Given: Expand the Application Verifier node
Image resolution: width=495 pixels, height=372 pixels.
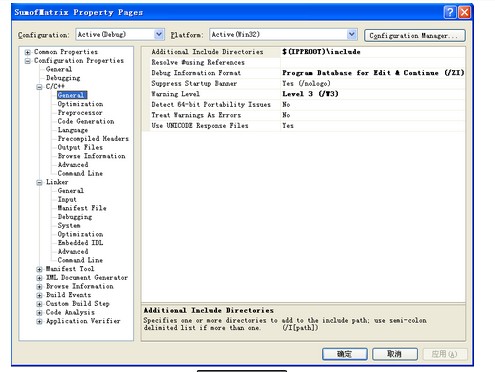Looking at the screenshot, I should [x=39, y=321].
